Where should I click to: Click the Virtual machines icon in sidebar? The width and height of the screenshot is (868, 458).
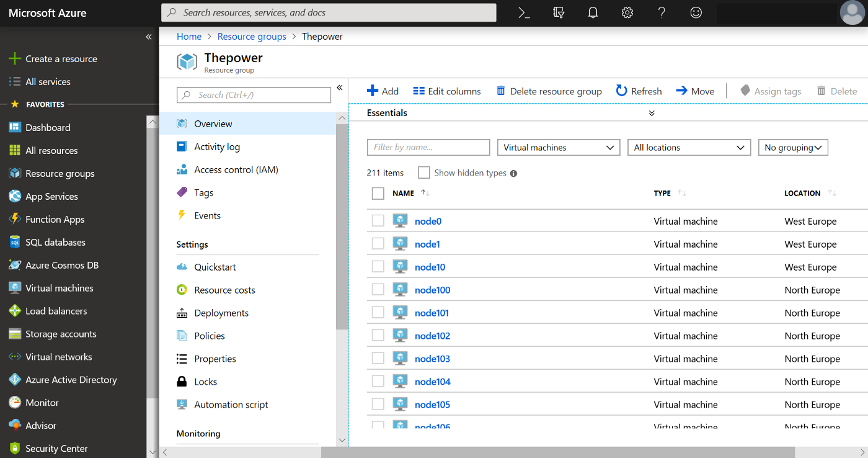[x=15, y=288]
